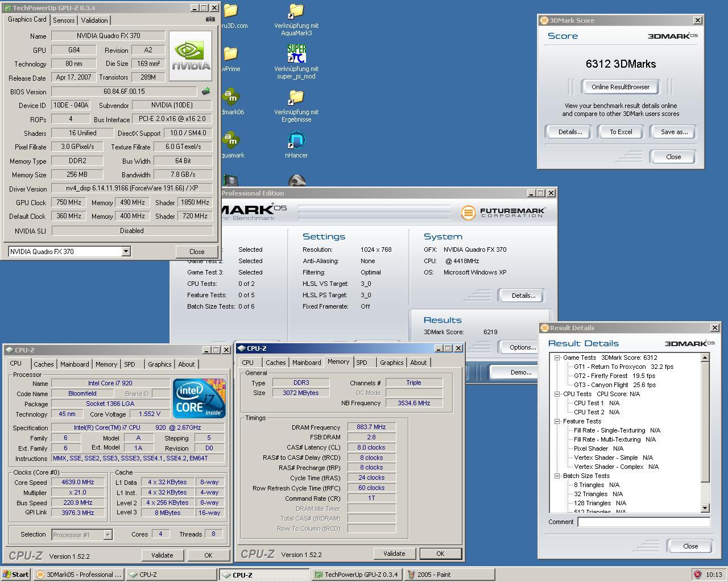Image resolution: width=728 pixels, height=582 pixels.
Task: Click Close in the Result Details window
Action: 690,546
